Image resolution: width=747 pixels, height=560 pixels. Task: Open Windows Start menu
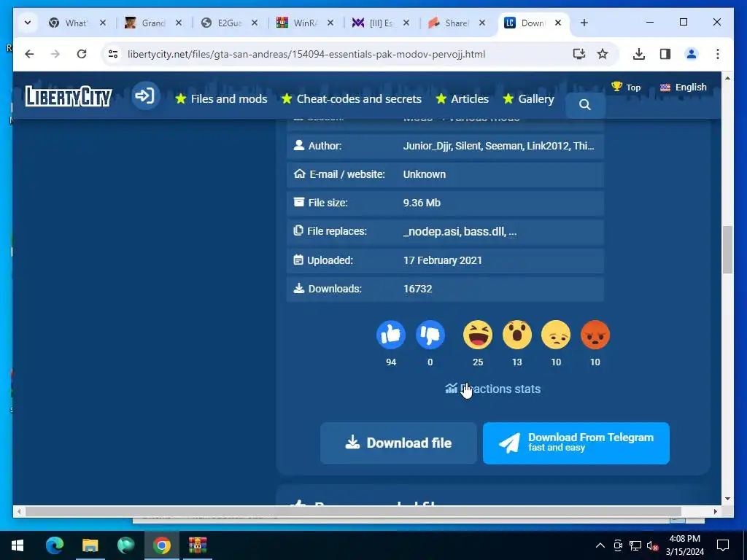pos(18,545)
